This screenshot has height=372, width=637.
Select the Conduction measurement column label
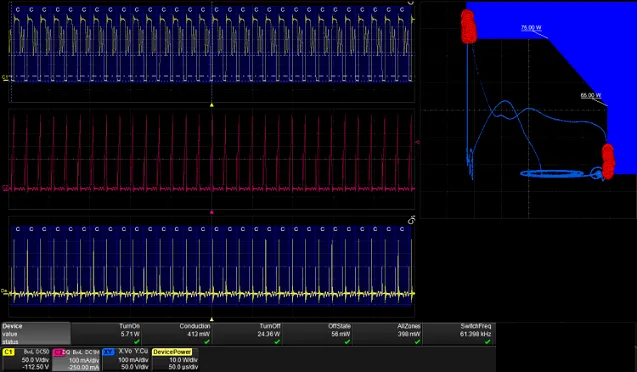[x=195, y=326]
